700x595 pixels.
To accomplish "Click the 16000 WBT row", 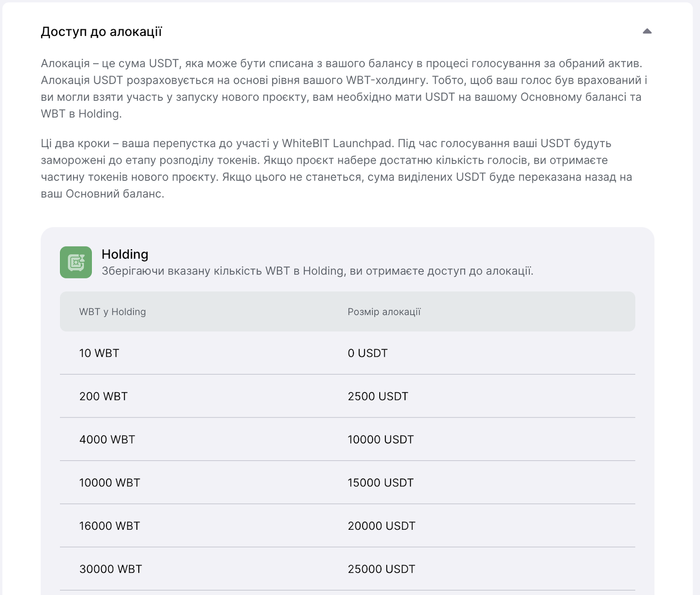I will [x=347, y=525].
